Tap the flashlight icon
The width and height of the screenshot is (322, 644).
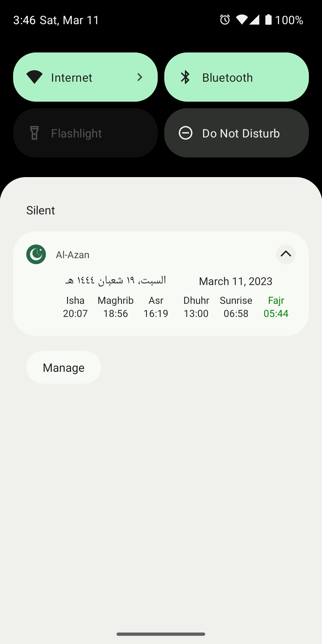click(x=35, y=133)
